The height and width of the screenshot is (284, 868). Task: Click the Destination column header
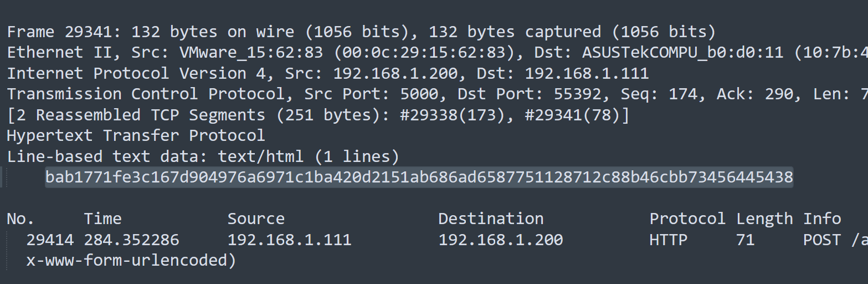click(491, 219)
